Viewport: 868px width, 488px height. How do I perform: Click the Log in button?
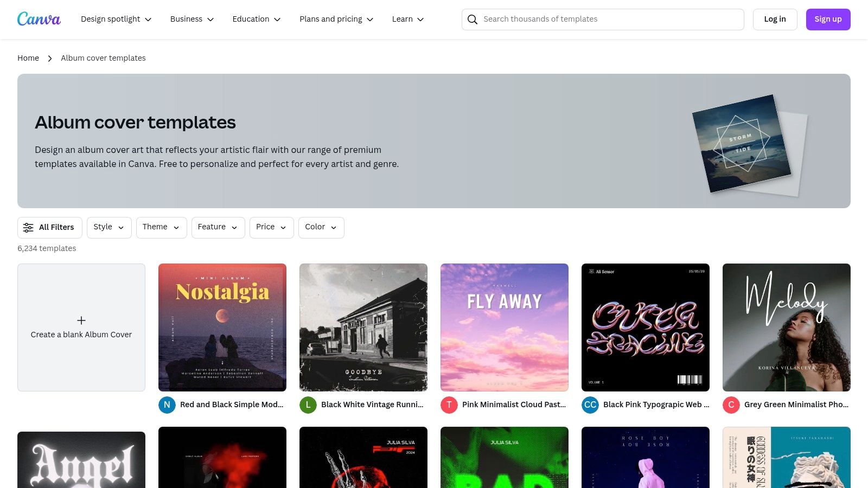pyautogui.click(x=775, y=20)
